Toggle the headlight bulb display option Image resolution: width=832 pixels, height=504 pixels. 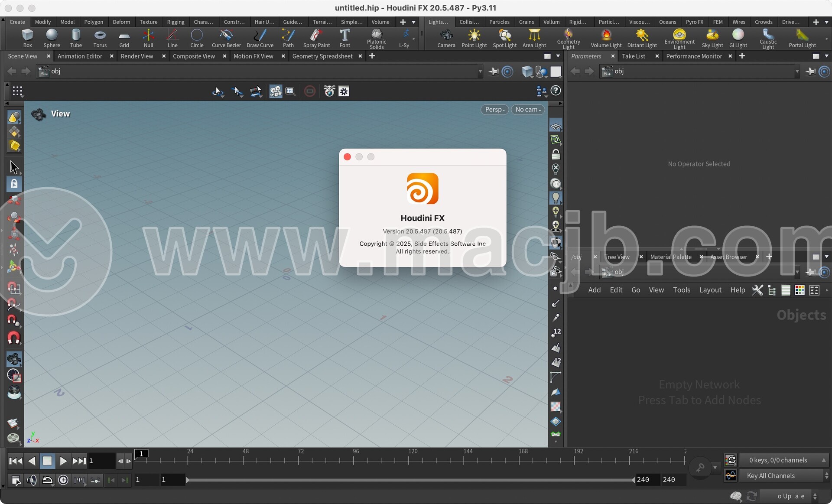click(556, 198)
